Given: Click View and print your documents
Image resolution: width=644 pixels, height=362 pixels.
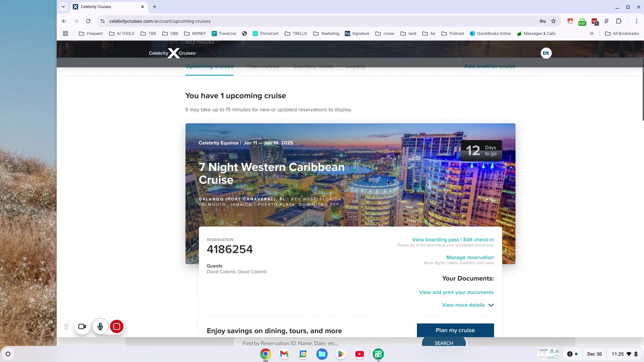Looking at the screenshot, I should pos(457,292).
